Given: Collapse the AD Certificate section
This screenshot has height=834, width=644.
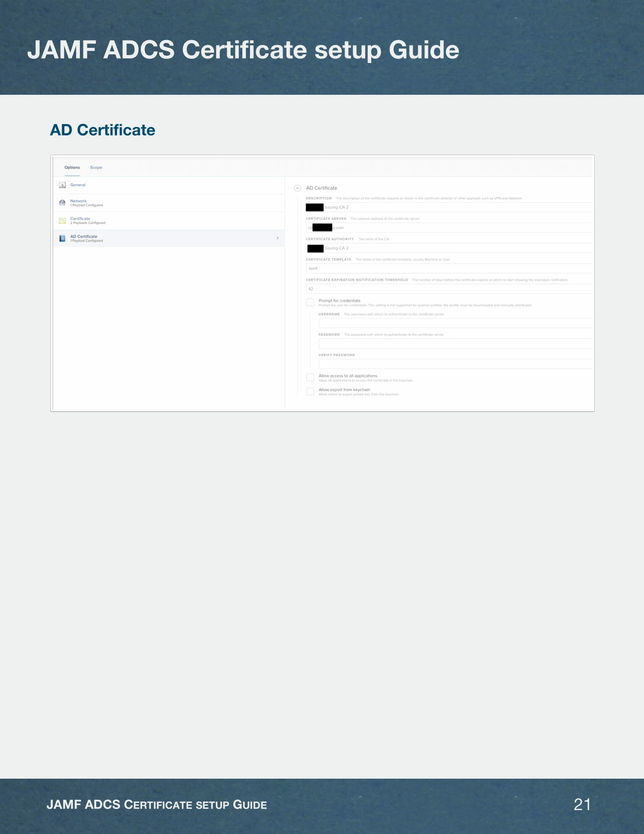Looking at the screenshot, I should pos(297,188).
